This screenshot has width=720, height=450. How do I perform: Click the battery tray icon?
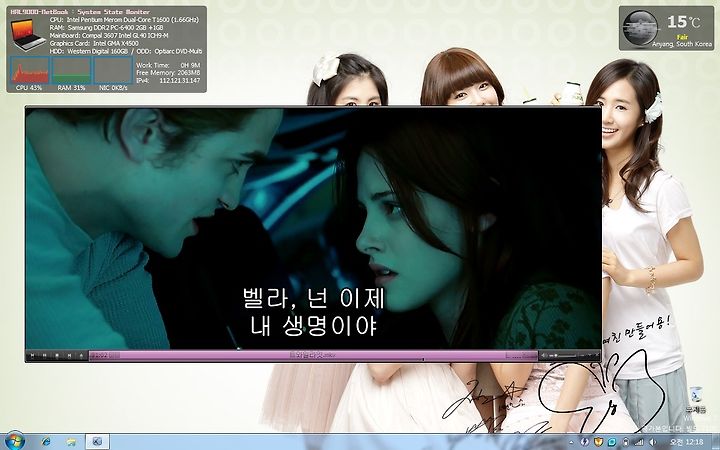click(x=626, y=442)
